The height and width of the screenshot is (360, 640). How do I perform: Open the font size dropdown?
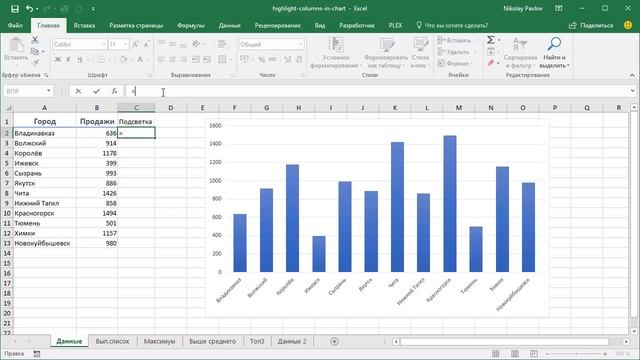click(x=126, y=44)
